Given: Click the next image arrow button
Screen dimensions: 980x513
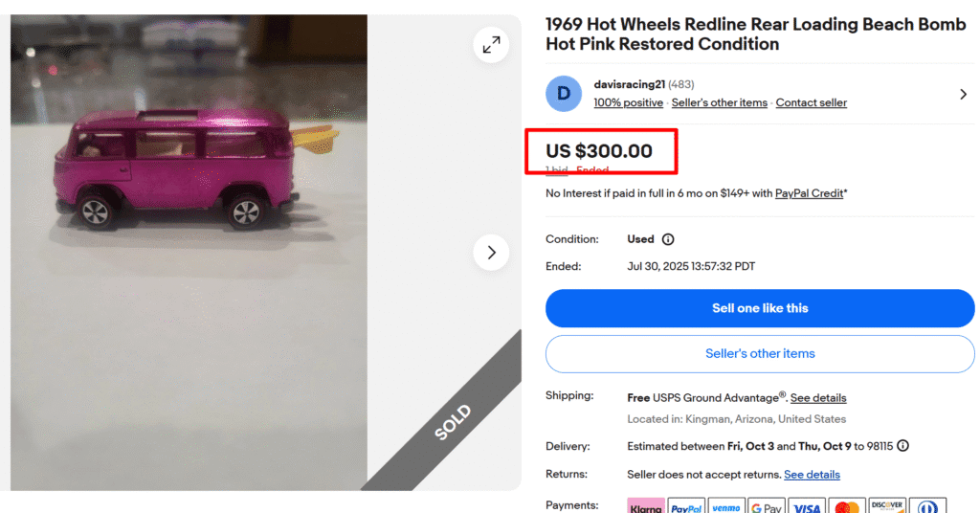Looking at the screenshot, I should pos(491,253).
